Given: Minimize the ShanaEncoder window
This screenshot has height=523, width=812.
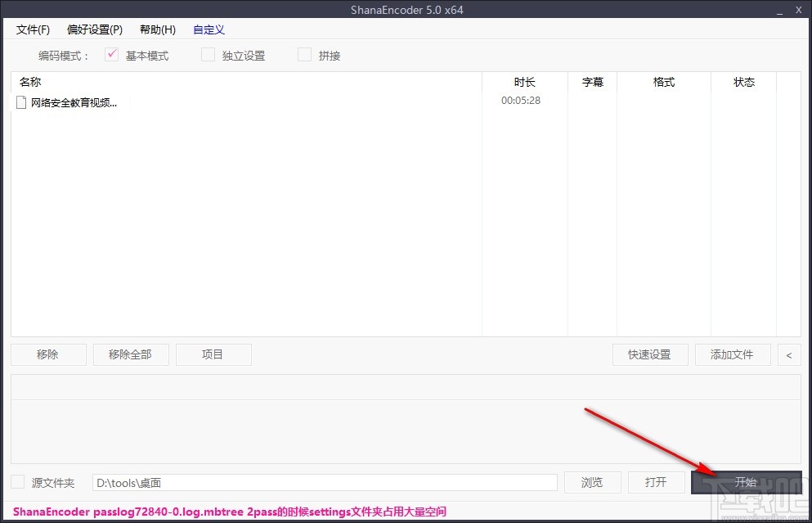Looking at the screenshot, I should pos(779,11).
